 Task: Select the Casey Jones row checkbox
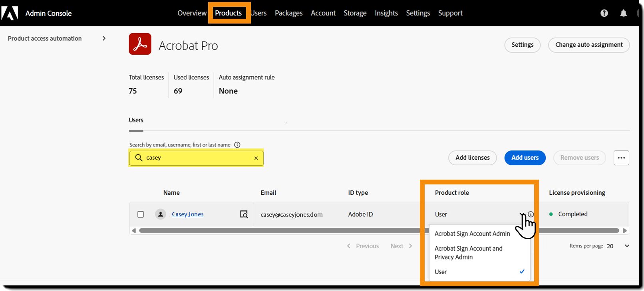[141, 214]
